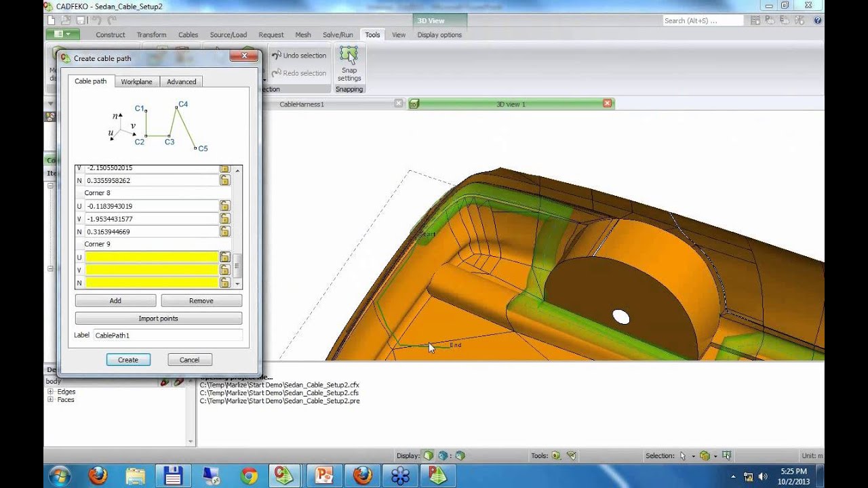Toggle lock on Corner 9 V coordinate

pos(224,270)
